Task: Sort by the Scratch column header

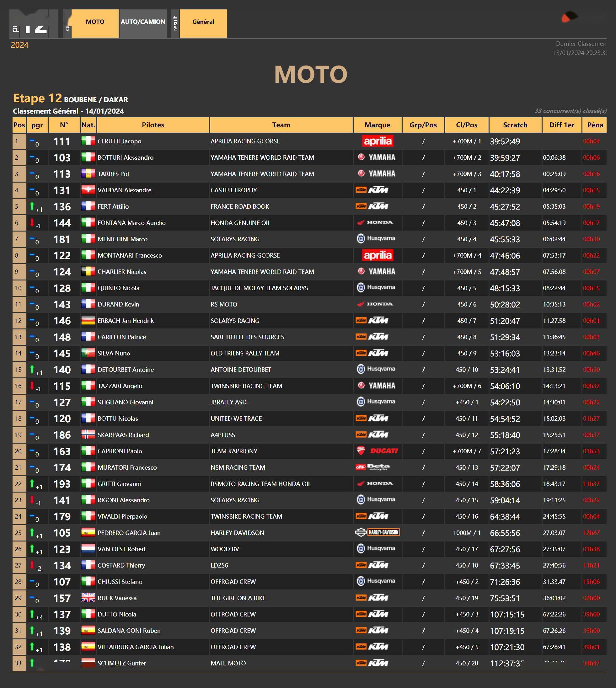Action: click(515, 125)
